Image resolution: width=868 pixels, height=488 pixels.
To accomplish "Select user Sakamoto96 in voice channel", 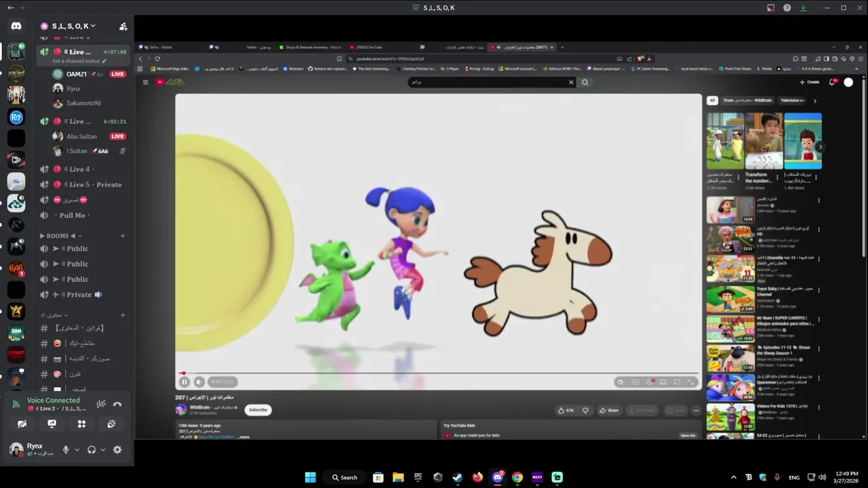I will [x=90, y=103].
